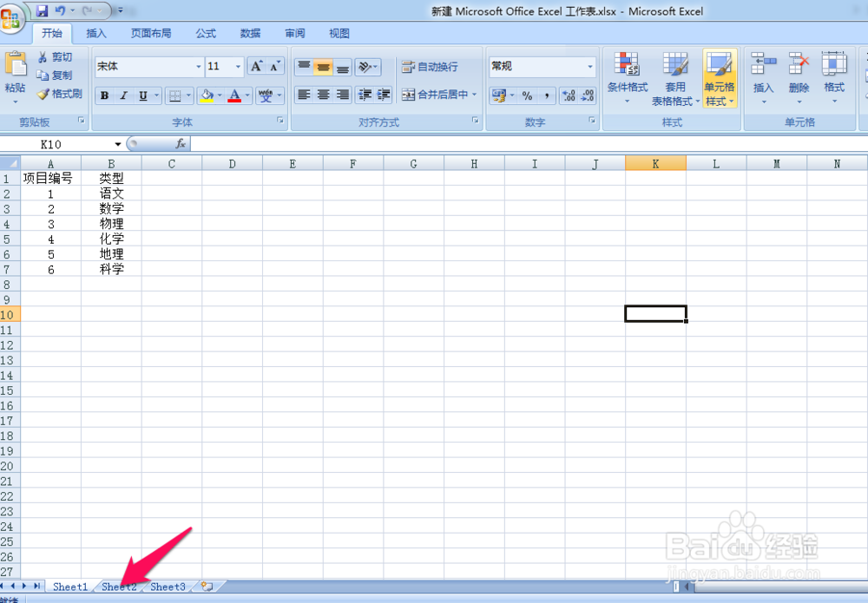Select all cells corner button
Image resolution: width=868 pixels, height=603 pixels.
pyautogui.click(x=10, y=163)
